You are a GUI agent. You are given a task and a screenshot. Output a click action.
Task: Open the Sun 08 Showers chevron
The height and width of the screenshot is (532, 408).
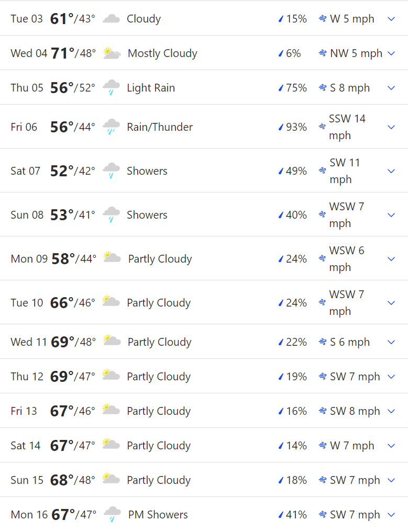[x=391, y=215]
